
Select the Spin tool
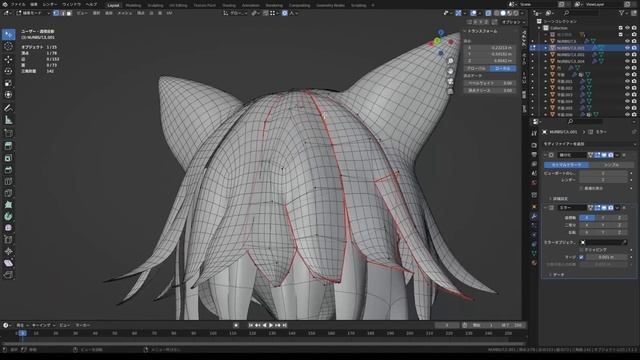pyautogui.click(x=8, y=216)
